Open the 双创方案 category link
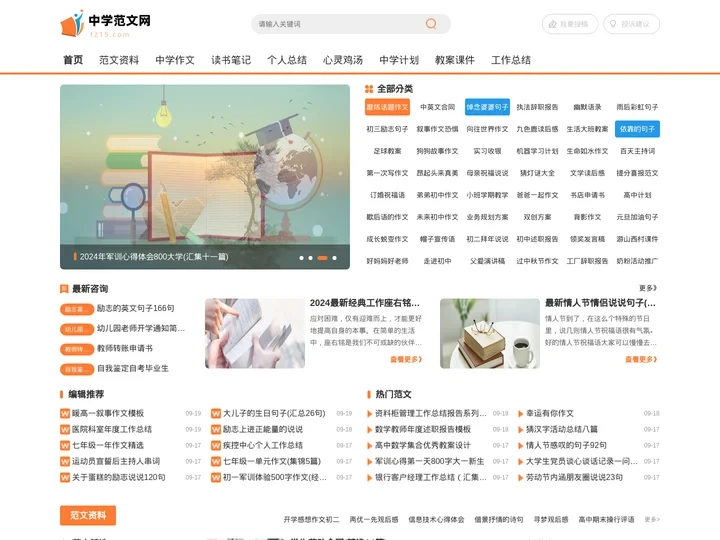 tap(537, 217)
